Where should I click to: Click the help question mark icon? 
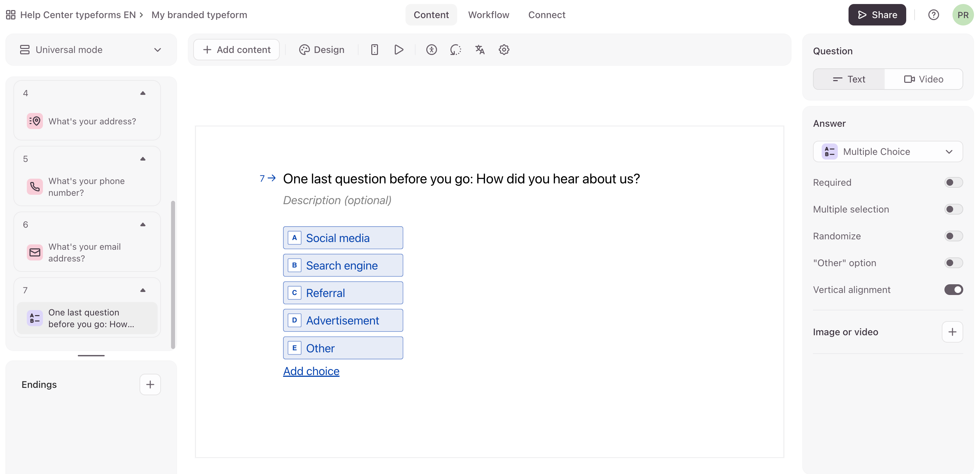(933, 15)
